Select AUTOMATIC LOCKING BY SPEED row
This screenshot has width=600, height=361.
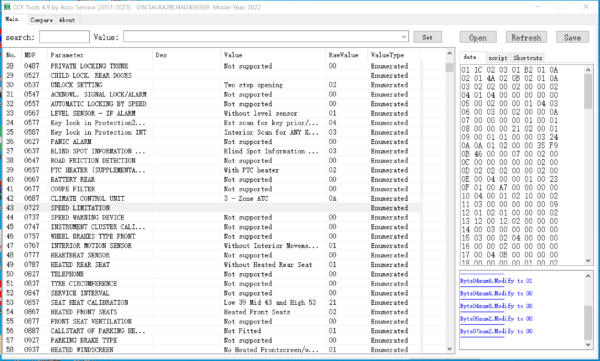[212, 104]
